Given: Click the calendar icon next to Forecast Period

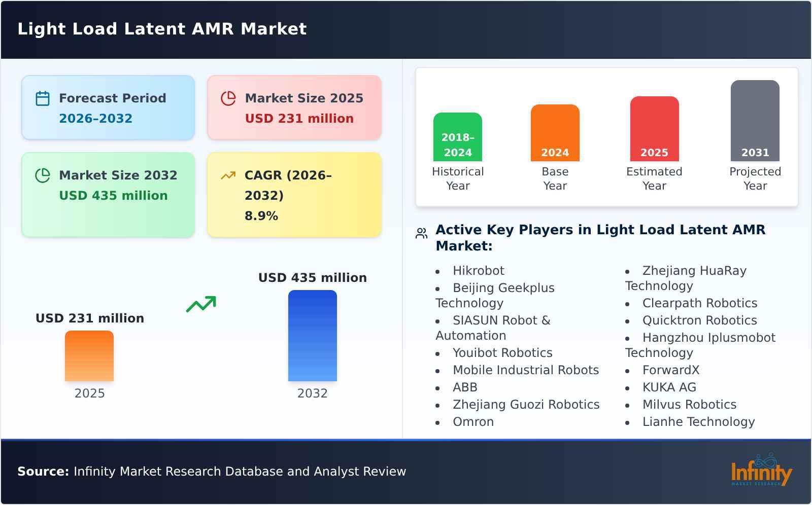Looking at the screenshot, I should tap(43, 99).
